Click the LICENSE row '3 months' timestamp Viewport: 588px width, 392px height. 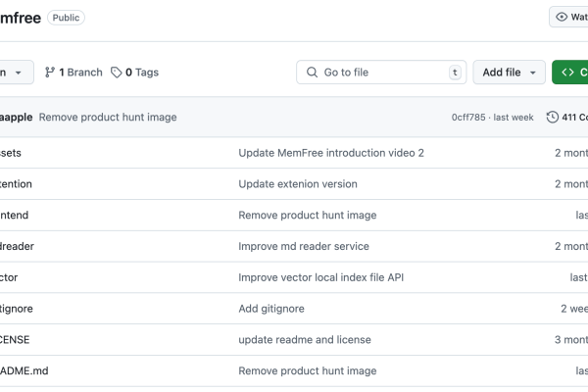coord(571,339)
